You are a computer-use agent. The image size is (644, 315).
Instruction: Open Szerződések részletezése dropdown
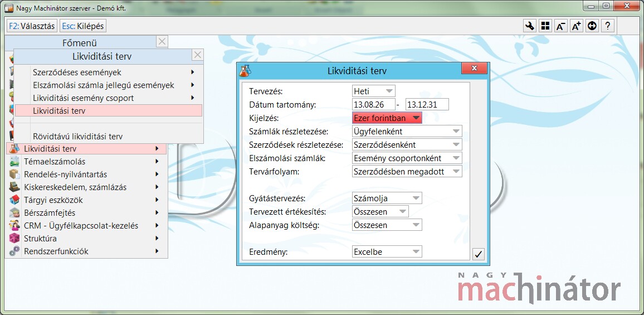[407, 145]
